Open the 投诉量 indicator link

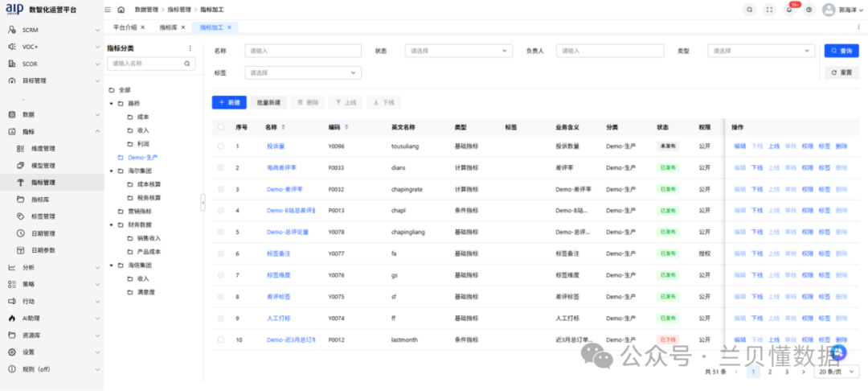coord(275,146)
